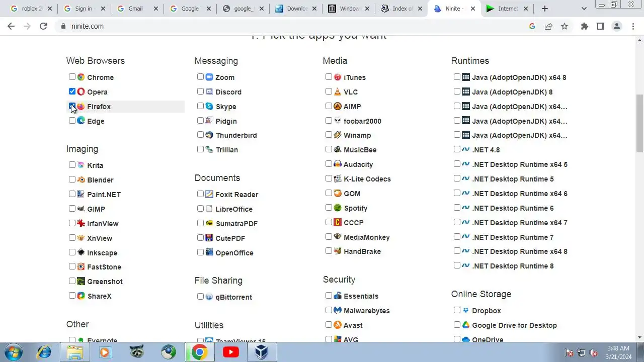Click the Chrome app icon in Web Browsers

pos(81,77)
